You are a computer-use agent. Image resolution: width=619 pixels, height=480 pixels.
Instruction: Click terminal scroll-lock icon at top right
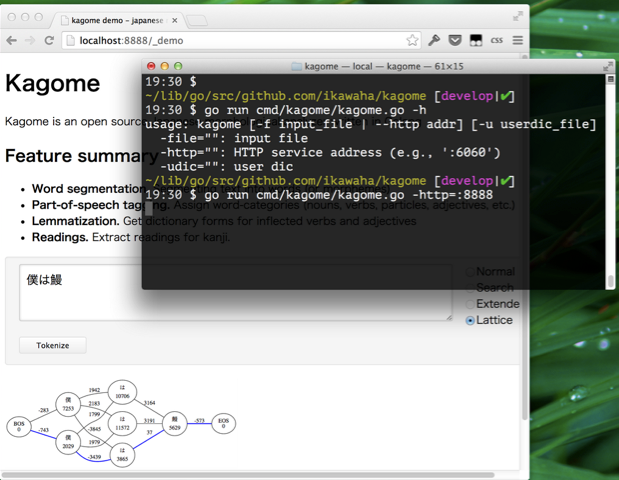click(610, 79)
